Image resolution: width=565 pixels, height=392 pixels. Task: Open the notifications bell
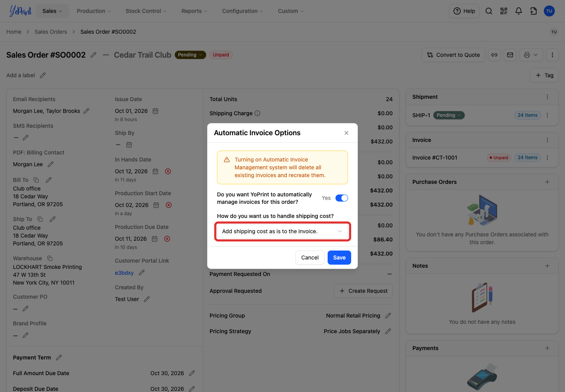(x=519, y=11)
